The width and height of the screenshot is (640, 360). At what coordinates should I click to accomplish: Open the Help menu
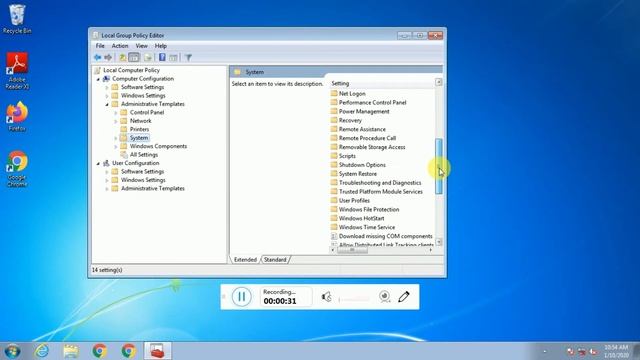[x=161, y=46]
